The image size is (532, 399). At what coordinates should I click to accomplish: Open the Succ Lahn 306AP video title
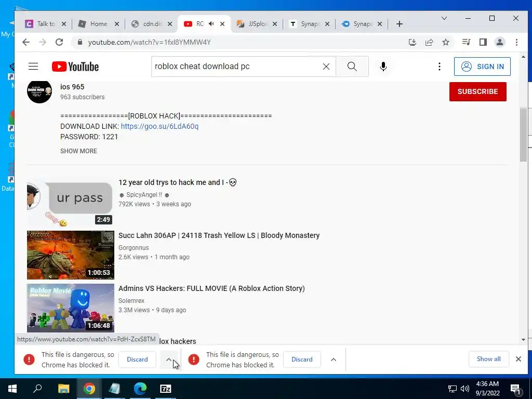pyautogui.click(x=219, y=235)
